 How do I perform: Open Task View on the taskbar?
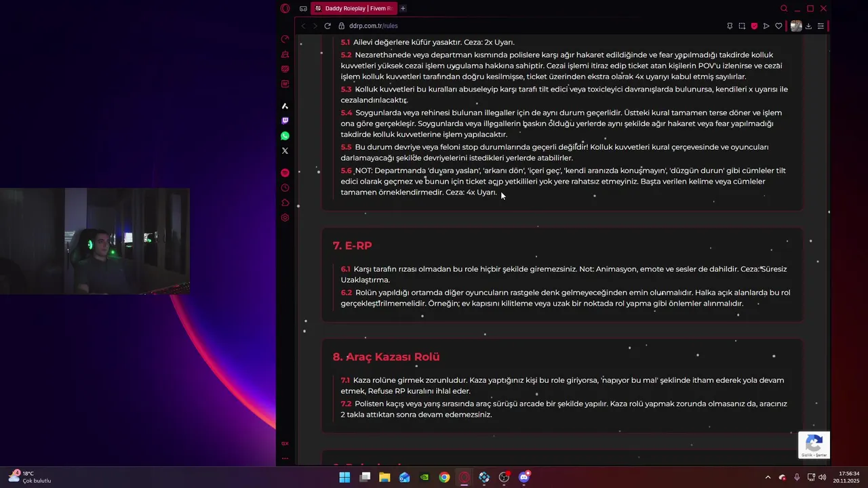tap(365, 477)
